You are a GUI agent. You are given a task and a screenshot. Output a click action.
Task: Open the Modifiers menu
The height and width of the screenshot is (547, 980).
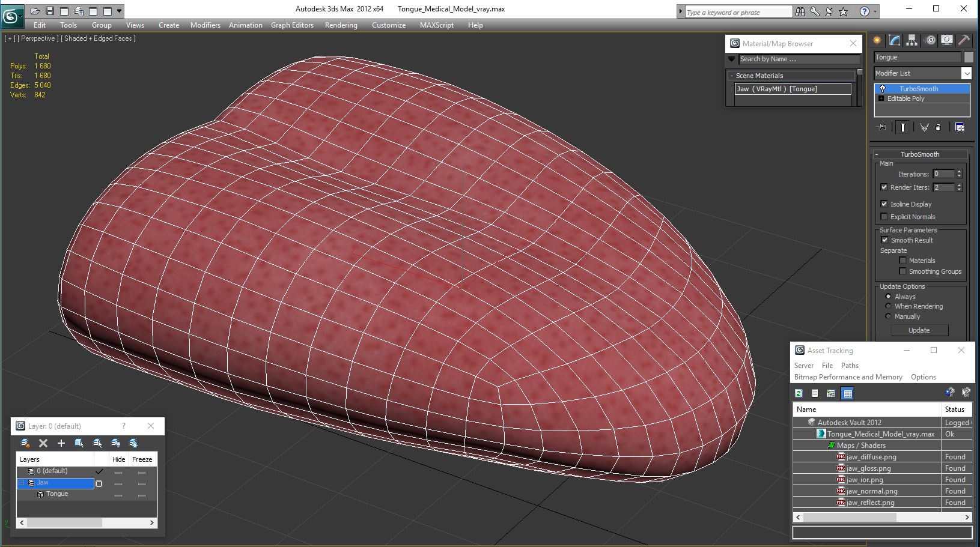pyautogui.click(x=205, y=25)
